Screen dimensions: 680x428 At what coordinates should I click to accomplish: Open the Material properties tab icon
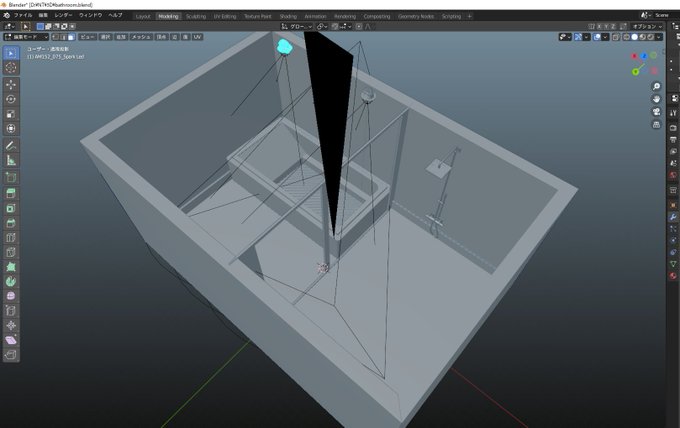[673, 275]
